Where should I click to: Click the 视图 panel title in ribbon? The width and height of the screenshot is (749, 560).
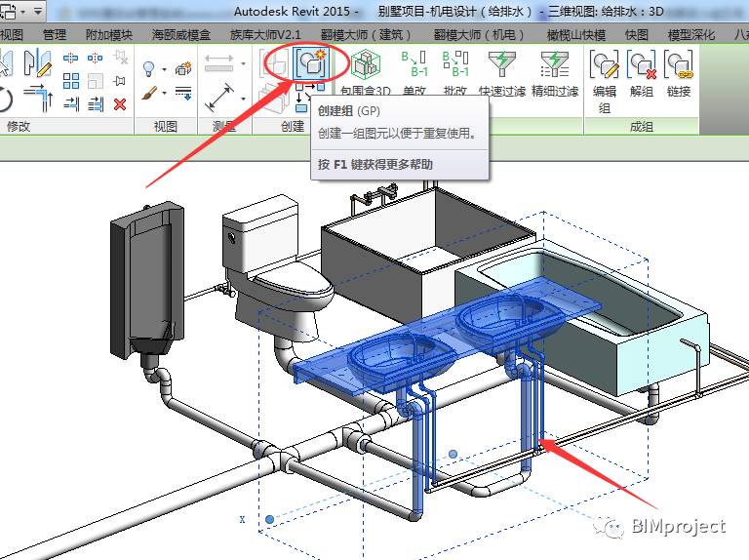[166, 126]
